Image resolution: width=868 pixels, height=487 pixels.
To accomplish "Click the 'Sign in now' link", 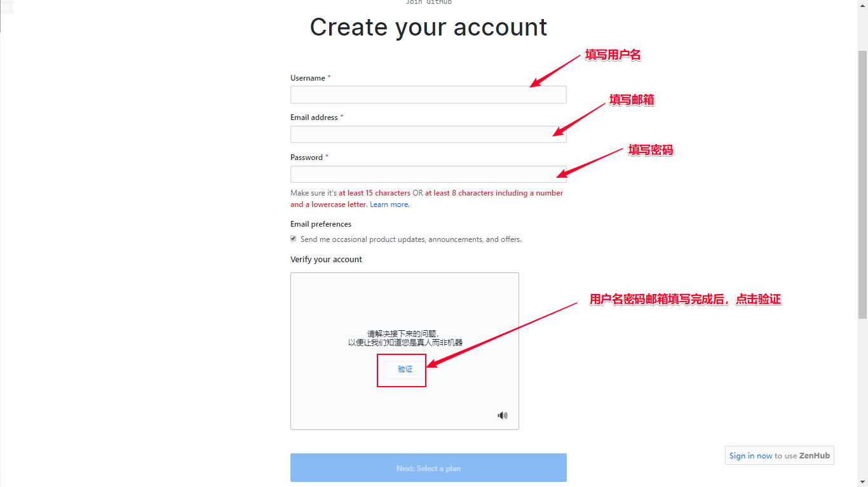I will pyautogui.click(x=750, y=455).
